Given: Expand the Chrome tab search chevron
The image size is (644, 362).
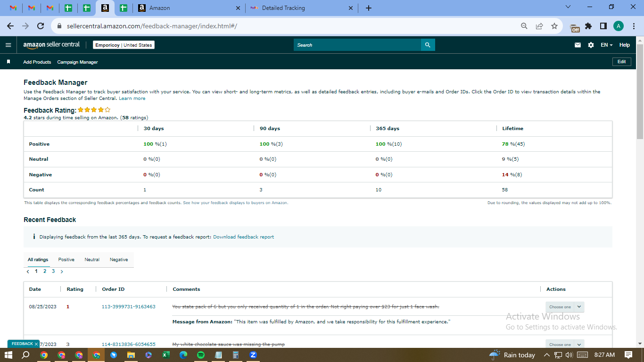Looking at the screenshot, I should [568, 7].
